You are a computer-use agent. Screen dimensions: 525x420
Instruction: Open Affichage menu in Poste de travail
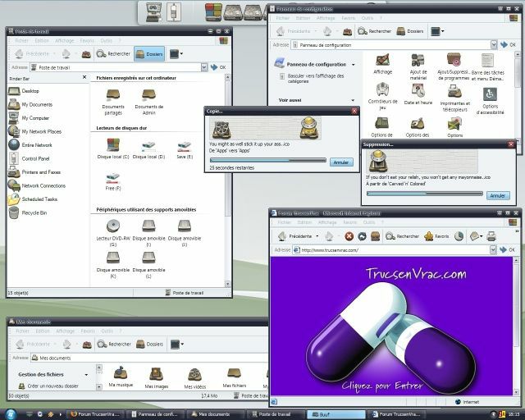click(64, 40)
